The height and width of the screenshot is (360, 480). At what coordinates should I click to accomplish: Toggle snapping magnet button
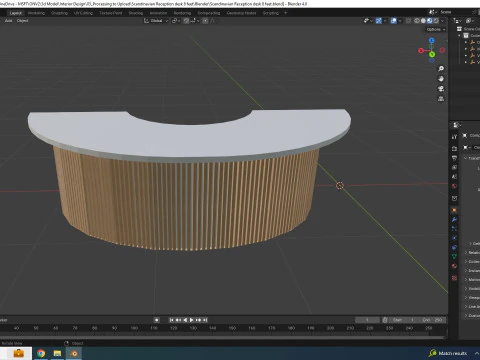click(186, 21)
